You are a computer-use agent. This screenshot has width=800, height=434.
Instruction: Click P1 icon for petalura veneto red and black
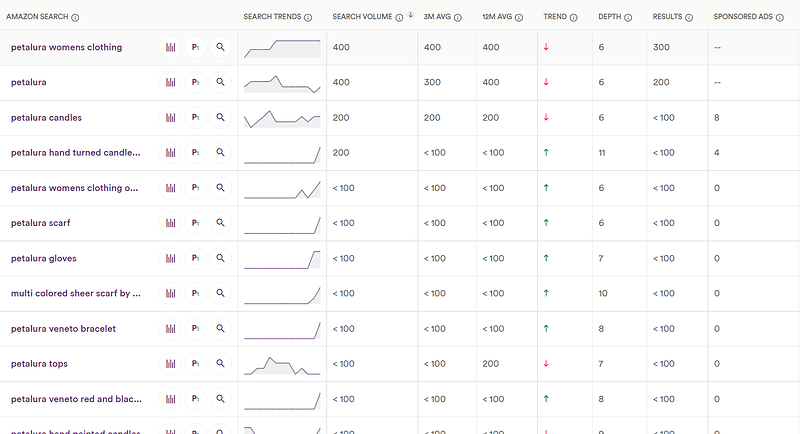click(x=195, y=399)
